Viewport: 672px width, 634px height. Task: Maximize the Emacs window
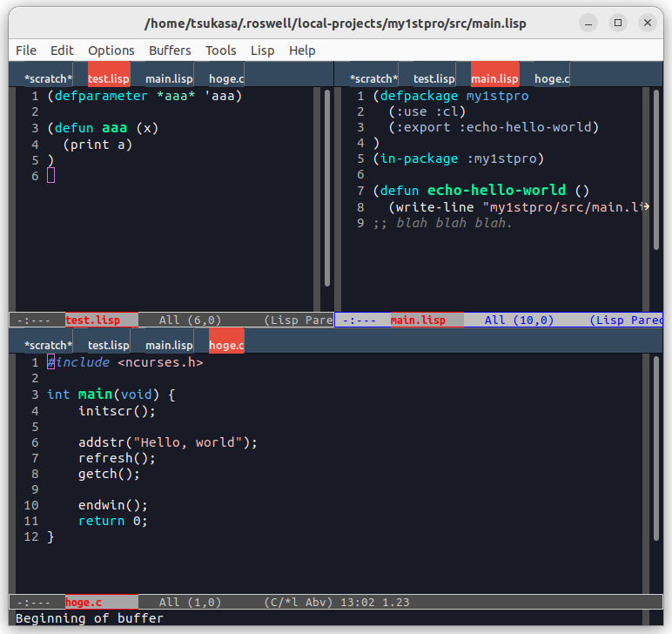pyautogui.click(x=618, y=23)
